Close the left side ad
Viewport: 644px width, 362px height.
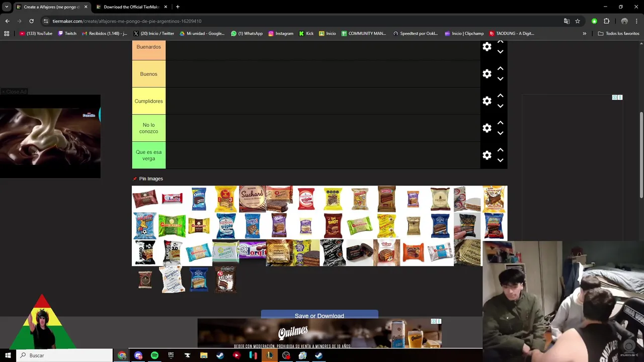point(14,92)
